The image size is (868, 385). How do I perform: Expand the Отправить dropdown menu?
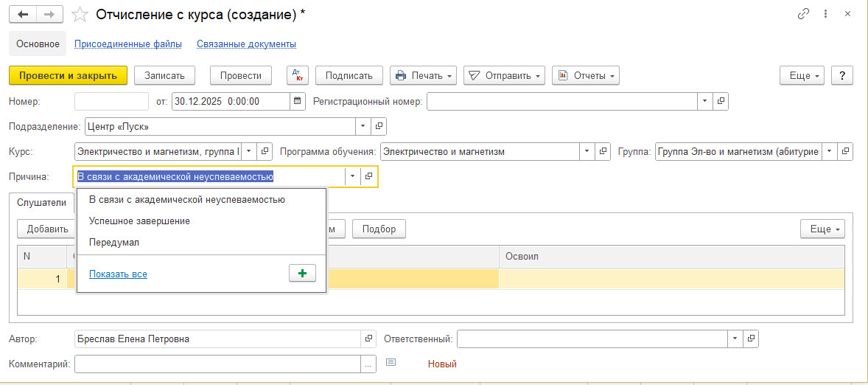pos(504,75)
